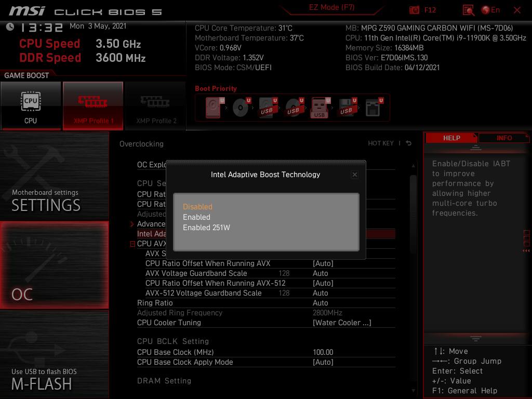Select the USB key boot device icon
Viewport: 532px width, 399px height.
tap(321, 108)
